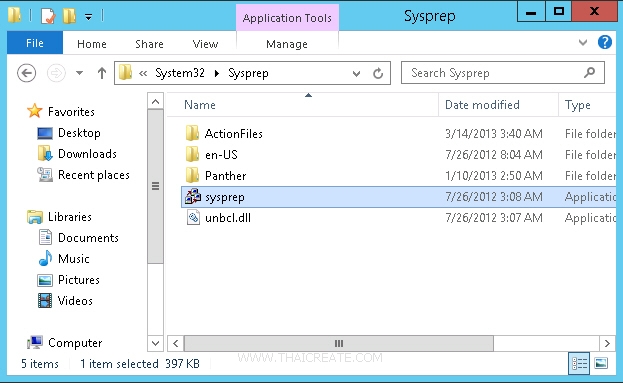Click the navigation pane vertical scrollbar thumb

coord(155,186)
